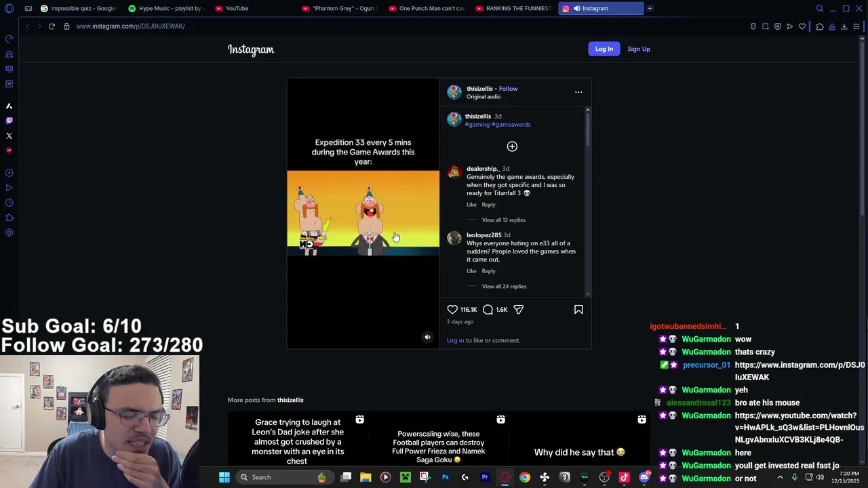Load more comments with plus circle
Viewport: 868px width, 488px height.
coord(512,146)
